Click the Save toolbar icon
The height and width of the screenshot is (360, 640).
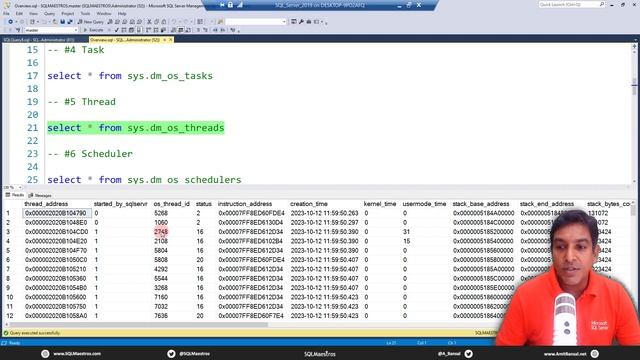coord(62,22)
